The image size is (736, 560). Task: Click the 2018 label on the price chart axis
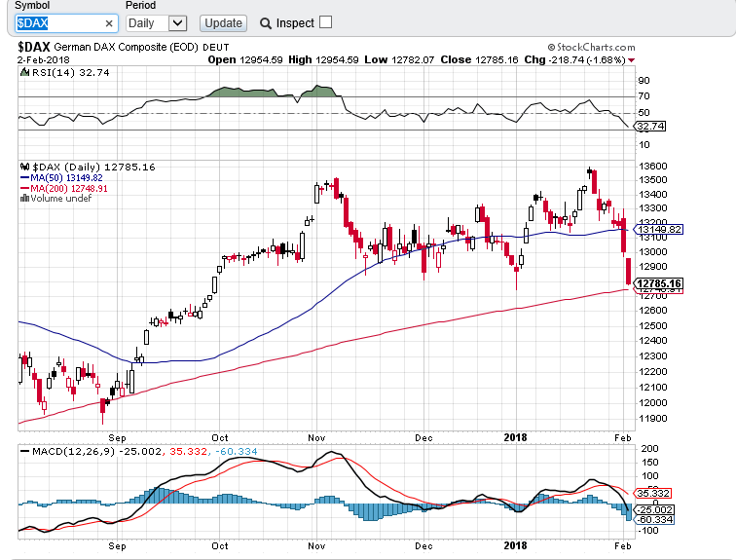[x=515, y=437]
